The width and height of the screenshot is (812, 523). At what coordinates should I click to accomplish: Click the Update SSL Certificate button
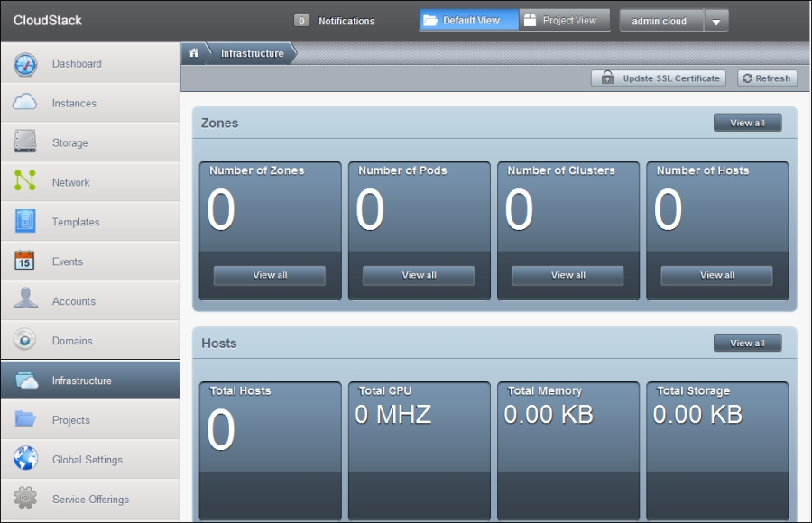click(x=660, y=78)
